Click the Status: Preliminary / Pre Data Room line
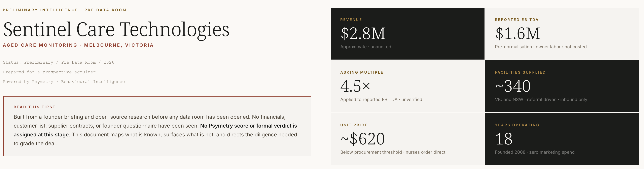This screenshot has width=644, height=169. (x=59, y=62)
